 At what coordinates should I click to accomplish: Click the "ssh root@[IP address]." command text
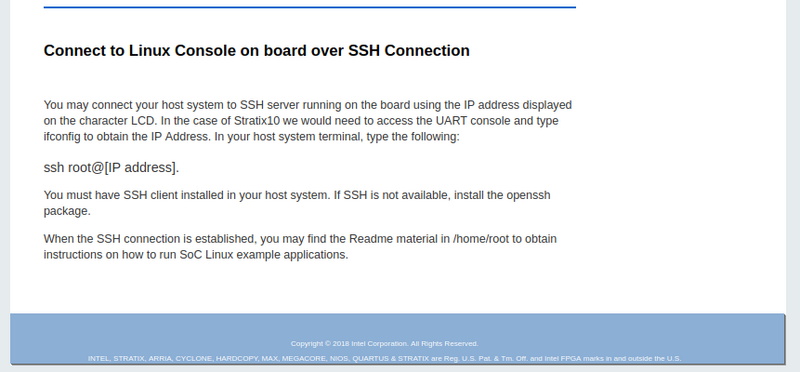111,167
